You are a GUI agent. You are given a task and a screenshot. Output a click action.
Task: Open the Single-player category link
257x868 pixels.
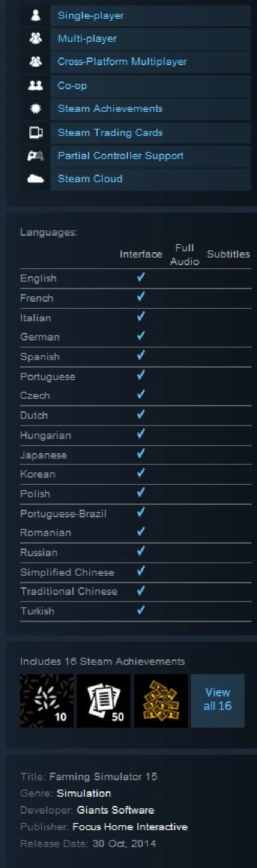coord(91,16)
